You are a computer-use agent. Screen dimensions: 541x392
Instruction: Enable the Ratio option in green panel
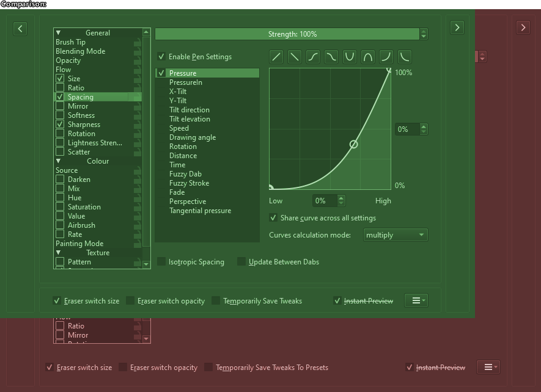point(60,87)
